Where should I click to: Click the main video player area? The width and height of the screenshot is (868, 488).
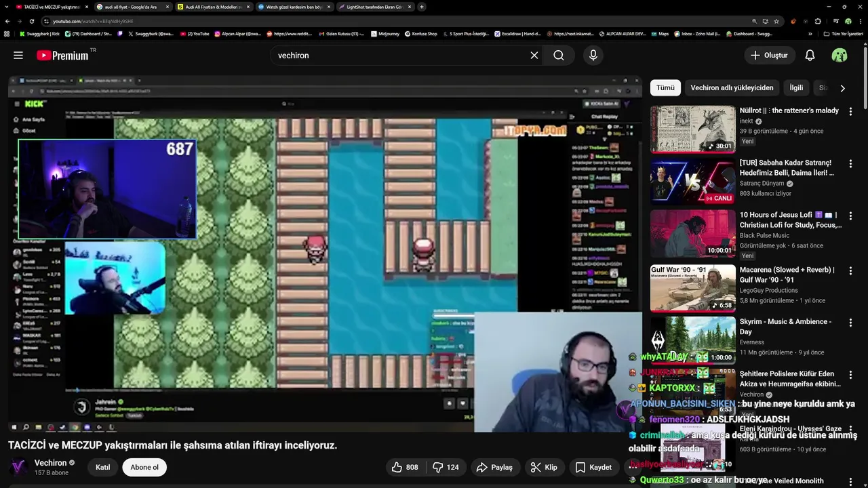(x=325, y=254)
